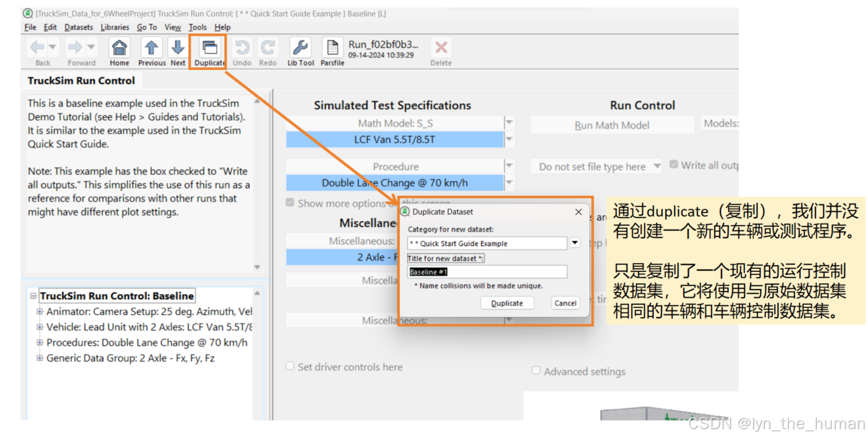Open Procedure dropdown arrow
The image size is (868, 438).
509,166
